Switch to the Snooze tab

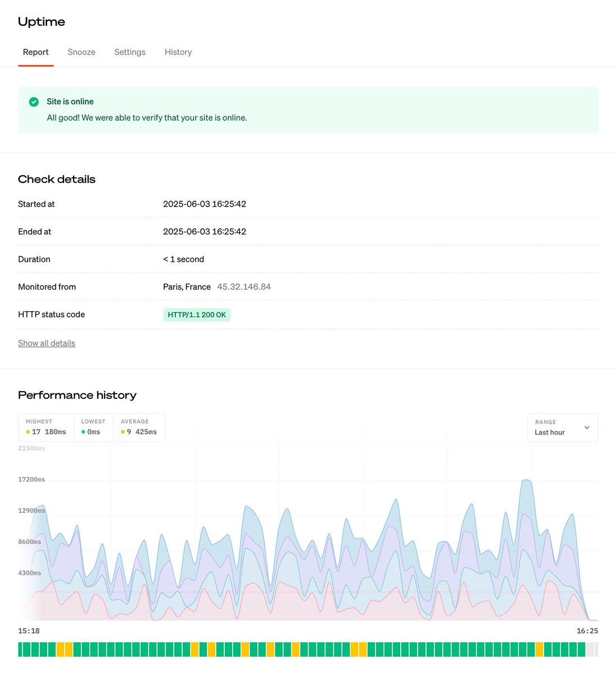coord(81,52)
